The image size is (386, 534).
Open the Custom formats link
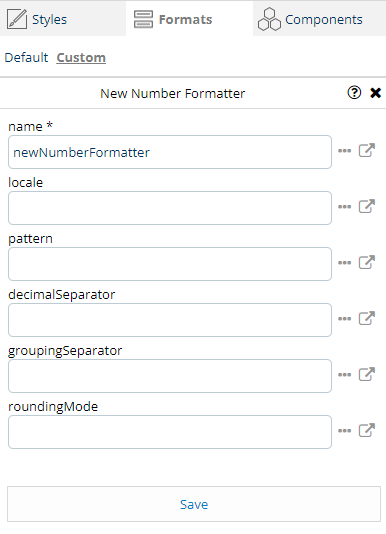[x=81, y=58]
